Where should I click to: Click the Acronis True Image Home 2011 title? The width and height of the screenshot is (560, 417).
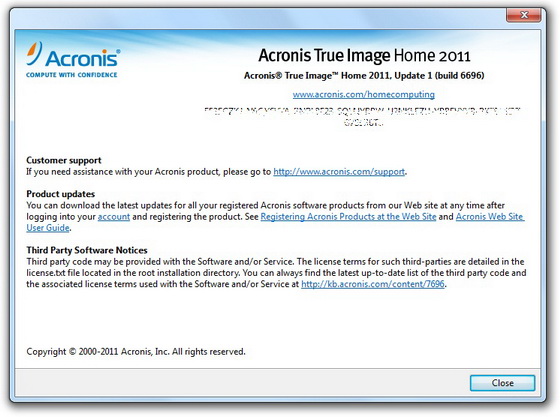click(364, 55)
